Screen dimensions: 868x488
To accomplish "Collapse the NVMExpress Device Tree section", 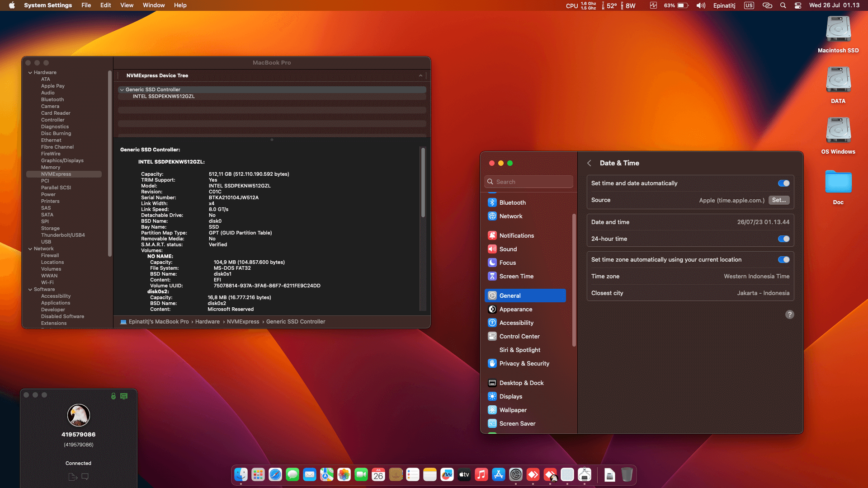I will (420, 75).
